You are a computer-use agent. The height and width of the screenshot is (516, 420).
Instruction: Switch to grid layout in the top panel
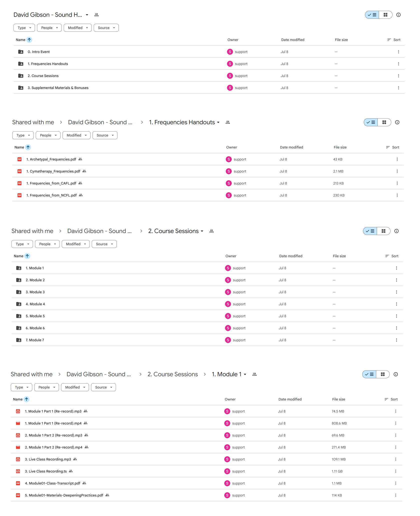(385, 15)
